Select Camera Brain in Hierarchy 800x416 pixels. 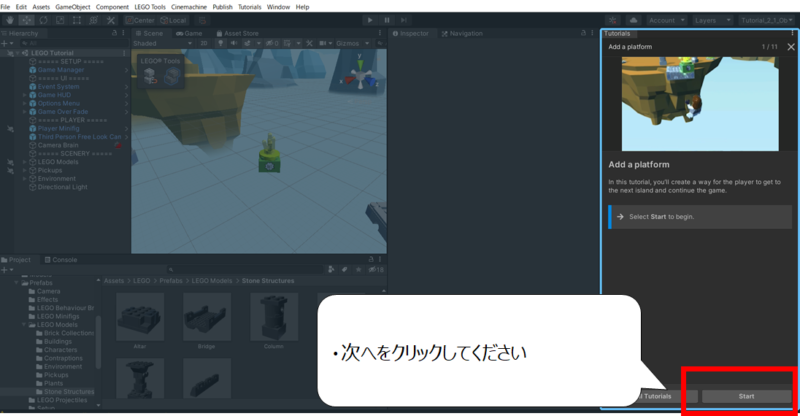58,145
